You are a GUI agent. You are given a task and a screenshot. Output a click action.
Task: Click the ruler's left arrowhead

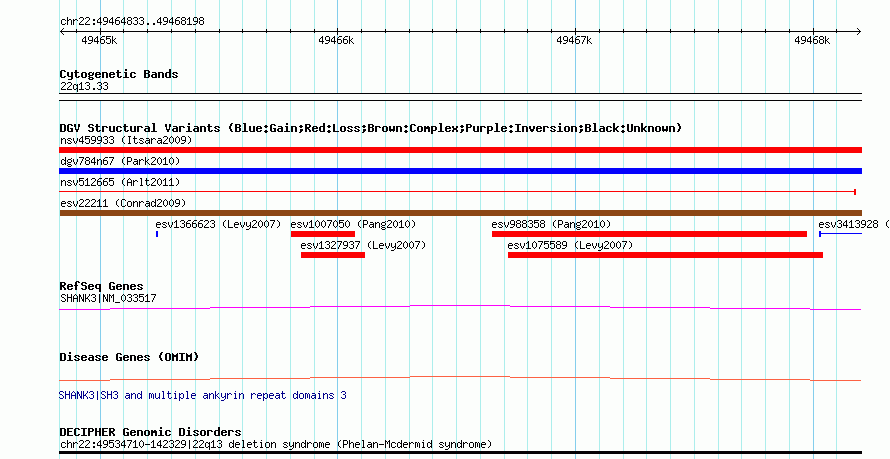coord(62,31)
